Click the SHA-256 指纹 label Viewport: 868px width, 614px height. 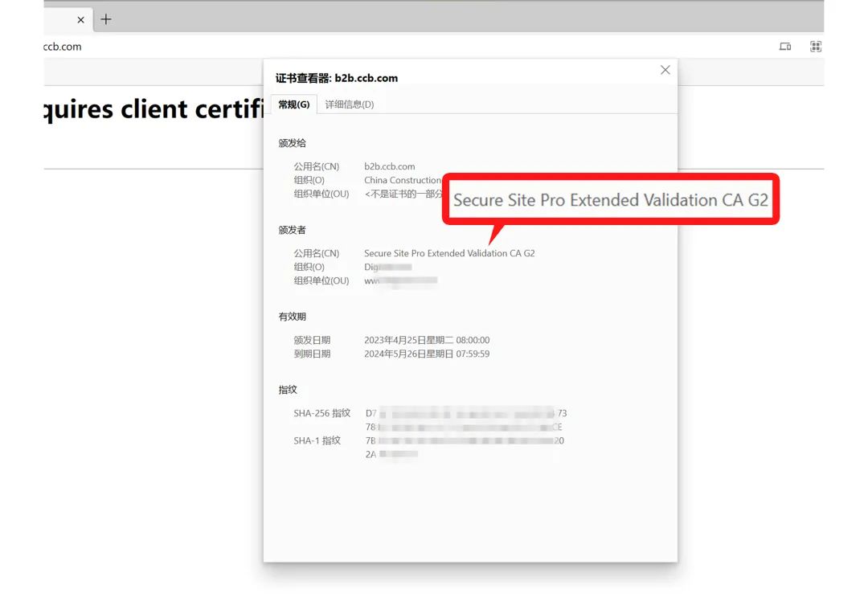point(321,413)
